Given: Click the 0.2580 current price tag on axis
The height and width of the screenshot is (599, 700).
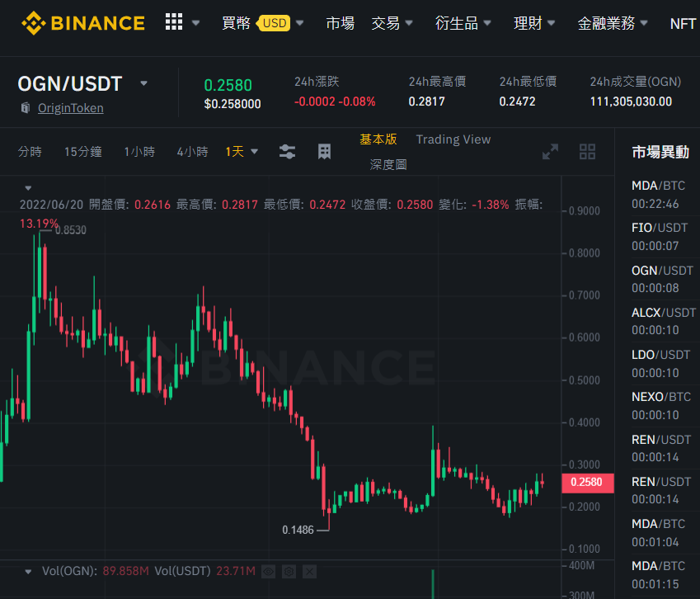Looking at the screenshot, I should click(588, 483).
